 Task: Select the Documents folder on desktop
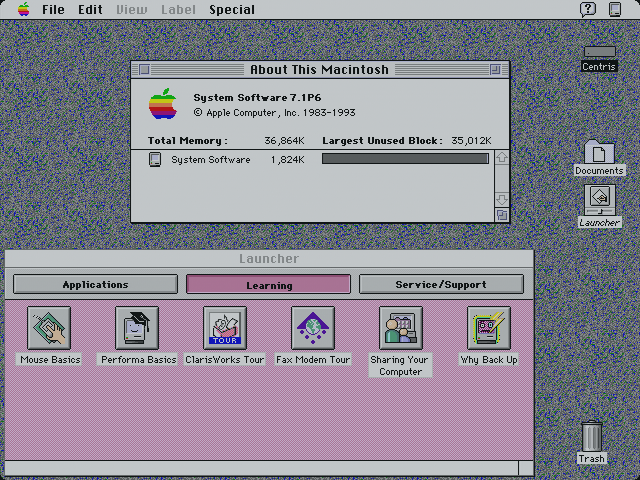pos(599,152)
